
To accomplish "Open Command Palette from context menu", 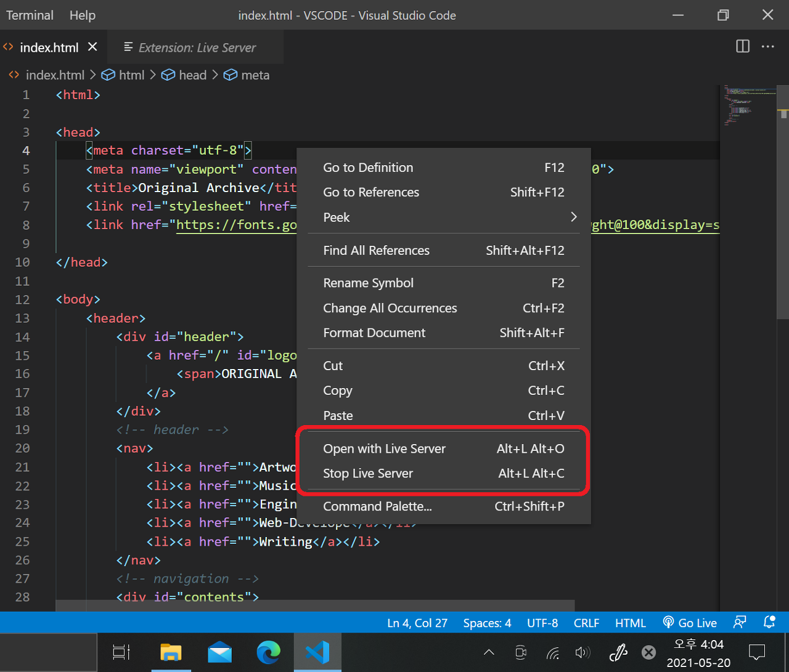I will click(444, 506).
